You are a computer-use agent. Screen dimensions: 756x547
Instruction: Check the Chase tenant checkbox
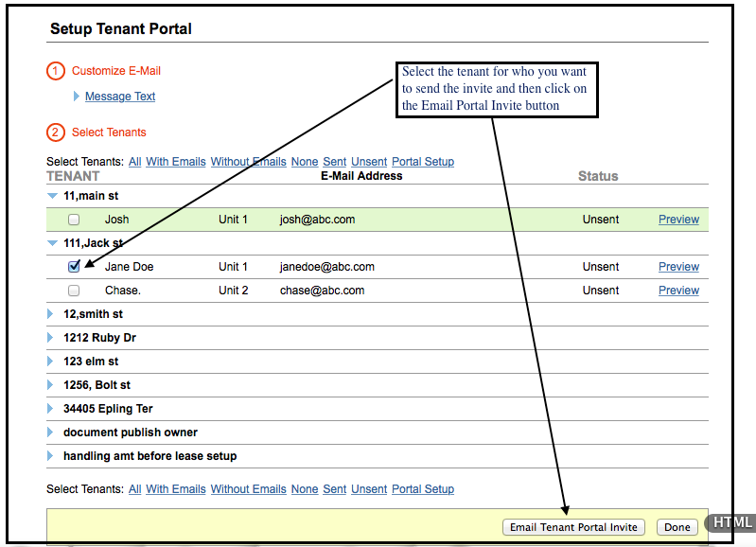click(x=74, y=291)
